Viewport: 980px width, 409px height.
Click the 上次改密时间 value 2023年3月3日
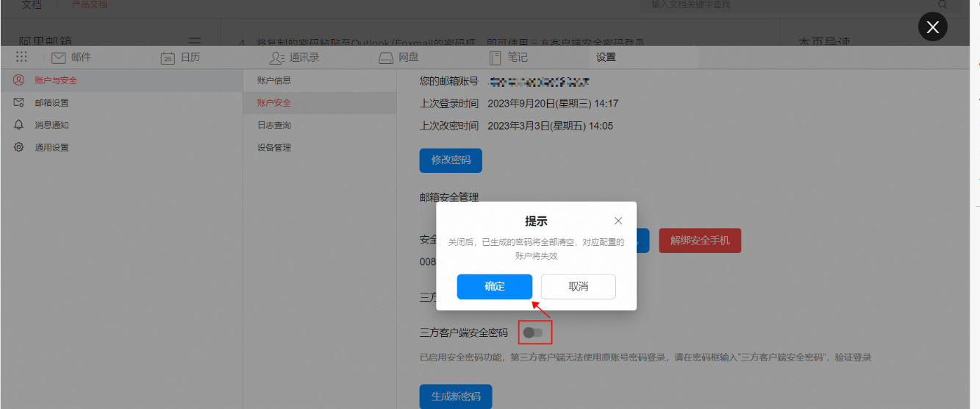(x=551, y=126)
